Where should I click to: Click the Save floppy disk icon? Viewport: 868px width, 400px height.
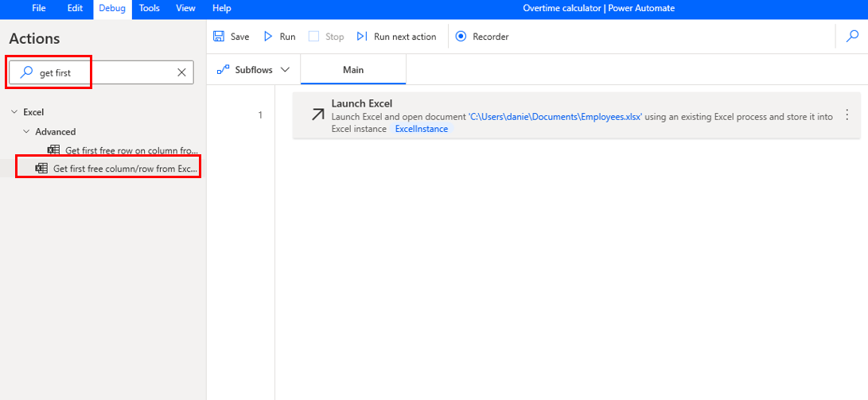pyautogui.click(x=219, y=37)
